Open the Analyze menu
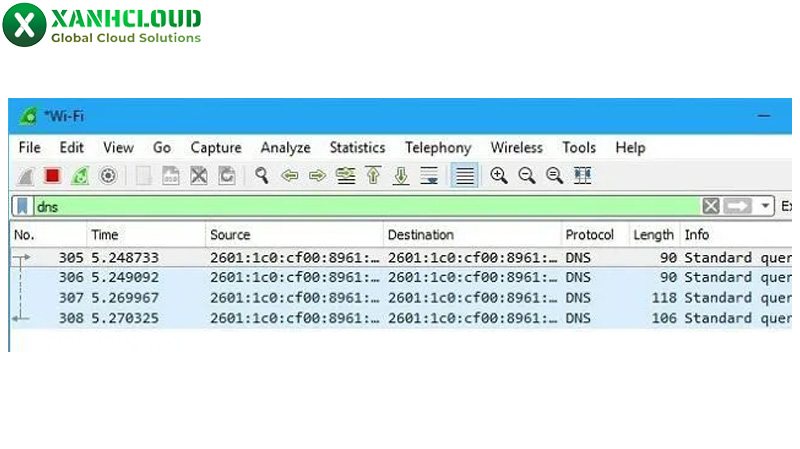The height and width of the screenshot is (449, 800). tap(285, 148)
